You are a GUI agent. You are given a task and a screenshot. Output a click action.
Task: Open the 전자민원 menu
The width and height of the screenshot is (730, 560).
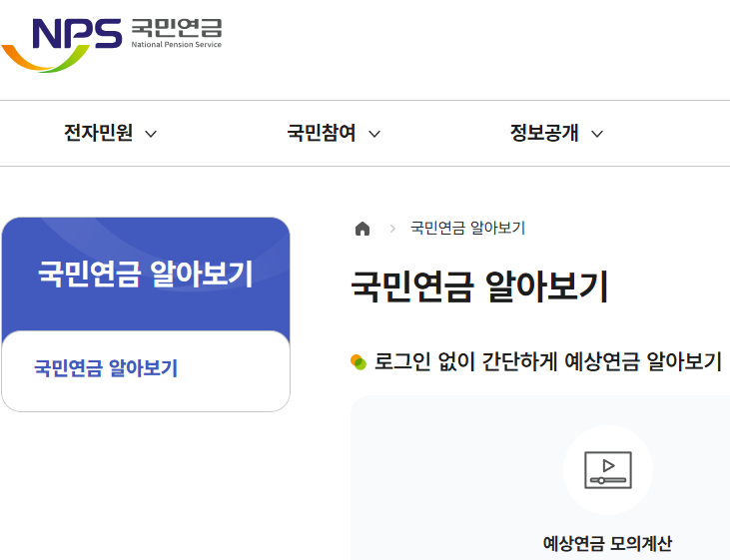(98, 133)
